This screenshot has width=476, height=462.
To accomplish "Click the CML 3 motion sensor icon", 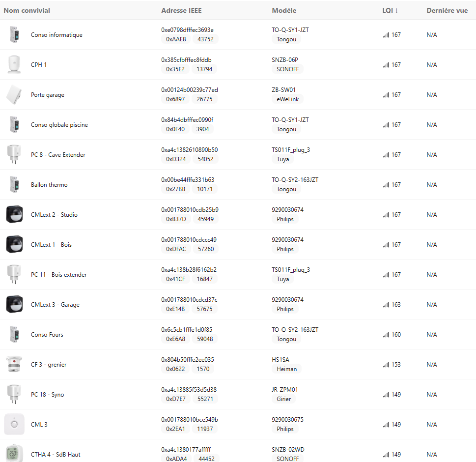I will tap(14, 425).
